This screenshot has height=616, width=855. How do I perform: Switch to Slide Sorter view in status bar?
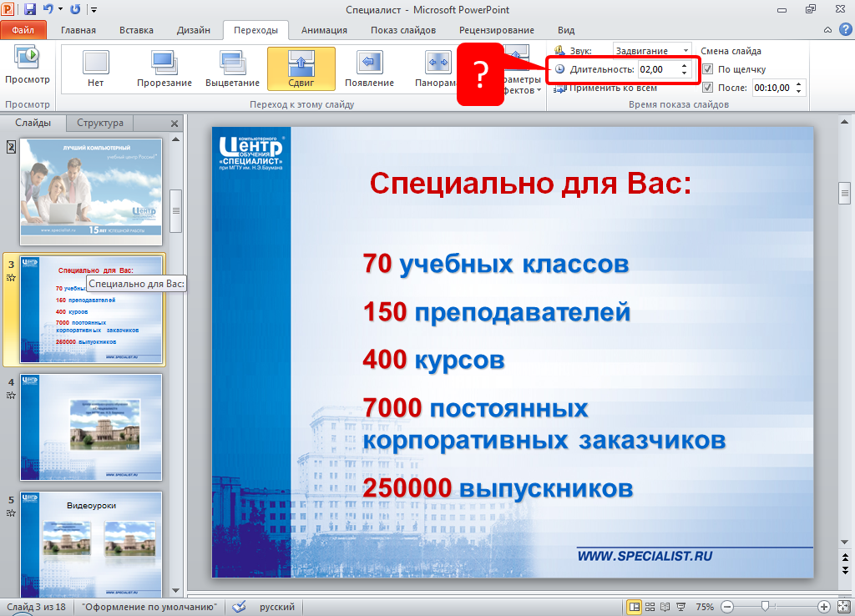[650, 607]
